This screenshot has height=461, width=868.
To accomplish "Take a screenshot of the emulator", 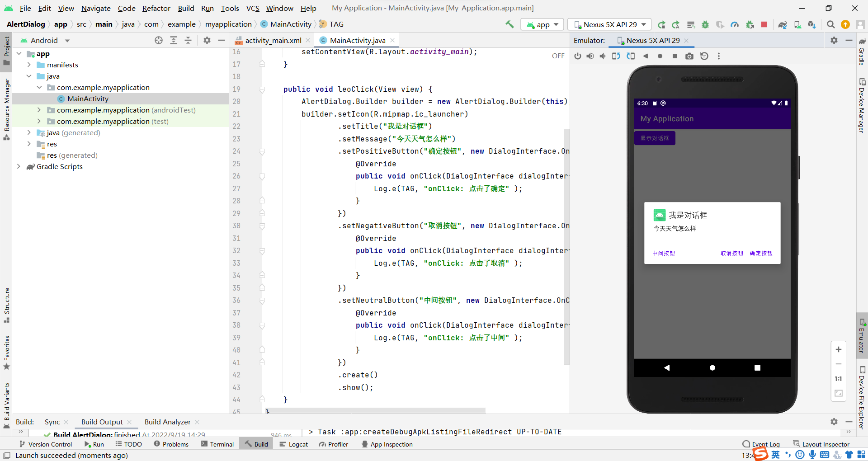I will pyautogui.click(x=689, y=56).
